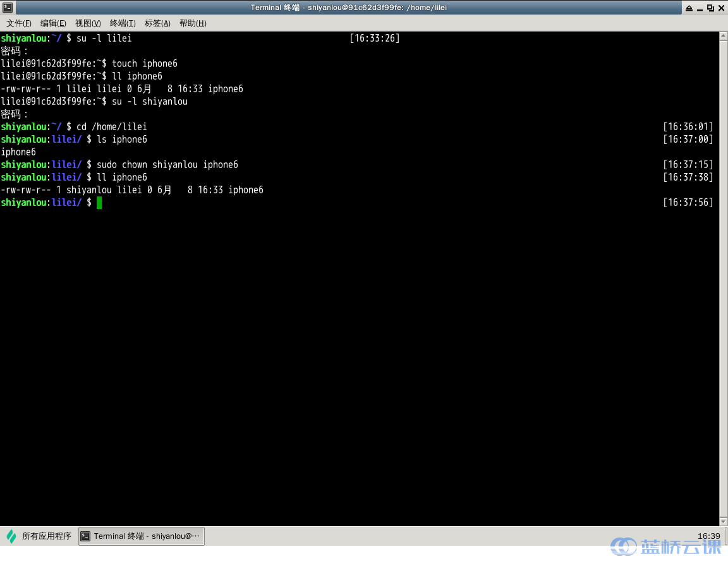Click the 蓝桥云课 logo watermark
728x566 pixels.
click(x=666, y=546)
